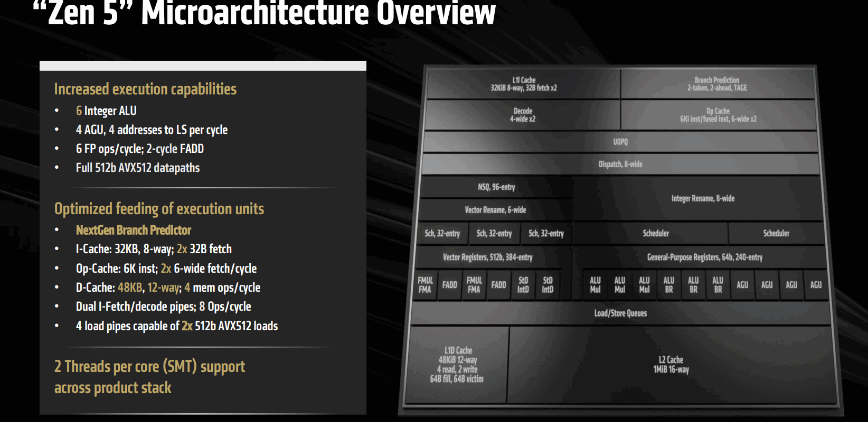Select the Load/Store Queues bar
868x422 pixels.
pos(620,313)
